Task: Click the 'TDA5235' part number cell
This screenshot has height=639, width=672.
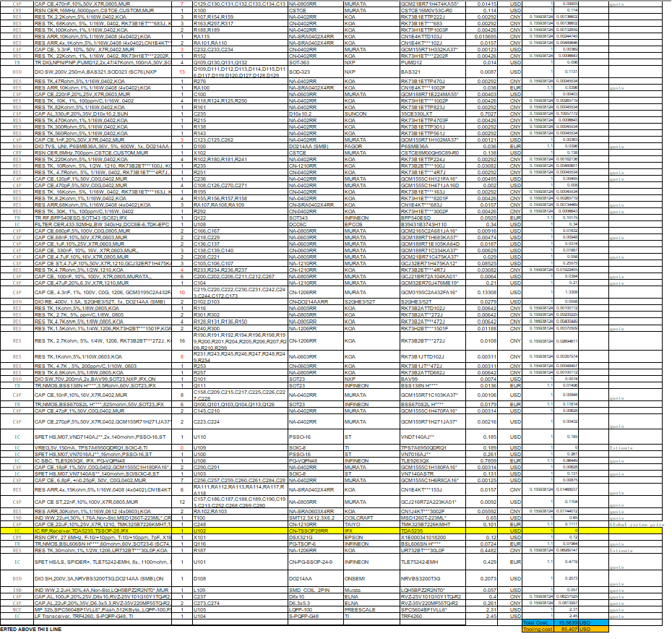Action: 432,531
